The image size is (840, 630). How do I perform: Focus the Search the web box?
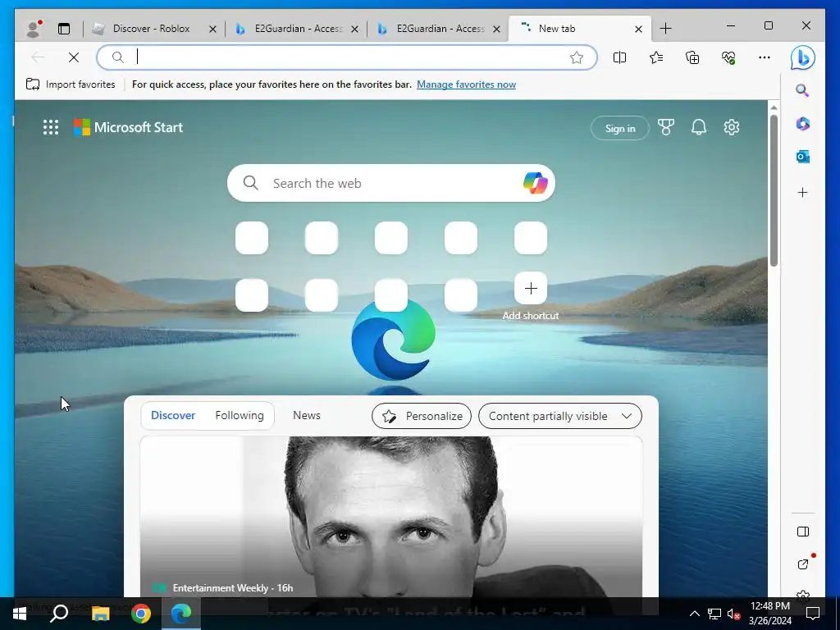[x=391, y=183]
